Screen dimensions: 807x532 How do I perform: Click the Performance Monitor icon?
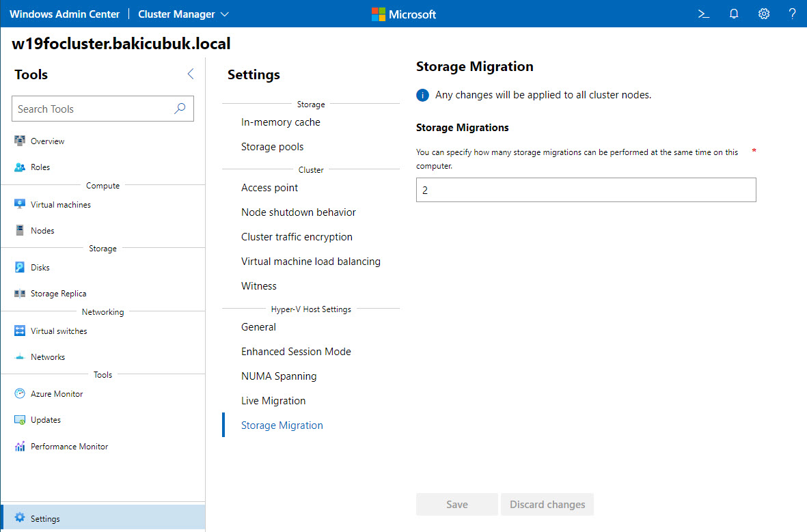[x=20, y=446]
